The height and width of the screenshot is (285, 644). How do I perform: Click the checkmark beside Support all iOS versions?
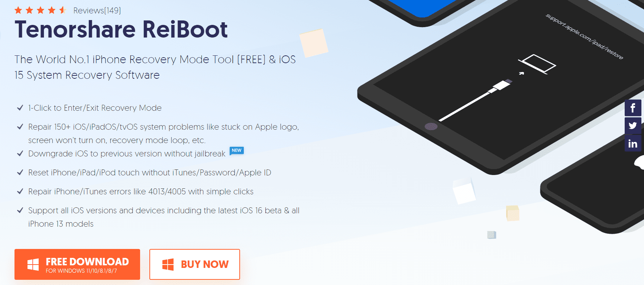coord(20,210)
